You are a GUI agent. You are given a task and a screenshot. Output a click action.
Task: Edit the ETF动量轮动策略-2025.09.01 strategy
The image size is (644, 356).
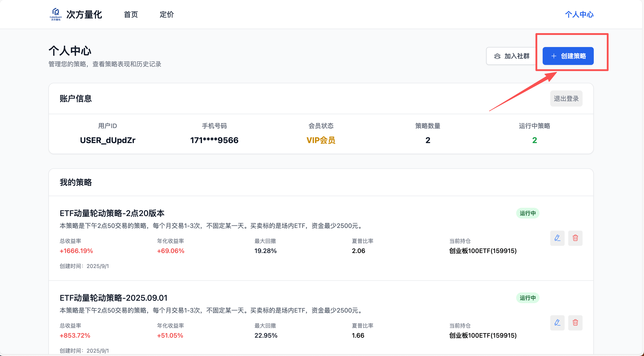(x=557, y=323)
